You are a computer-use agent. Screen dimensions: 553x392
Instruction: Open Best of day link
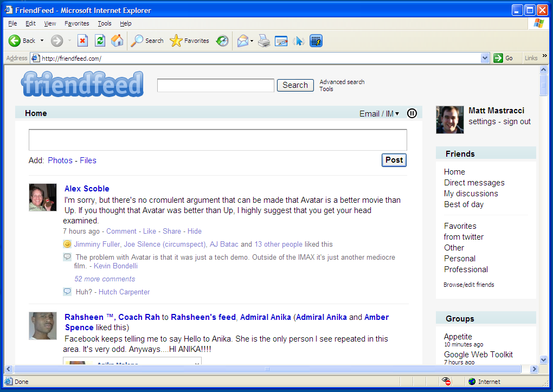pyautogui.click(x=464, y=204)
